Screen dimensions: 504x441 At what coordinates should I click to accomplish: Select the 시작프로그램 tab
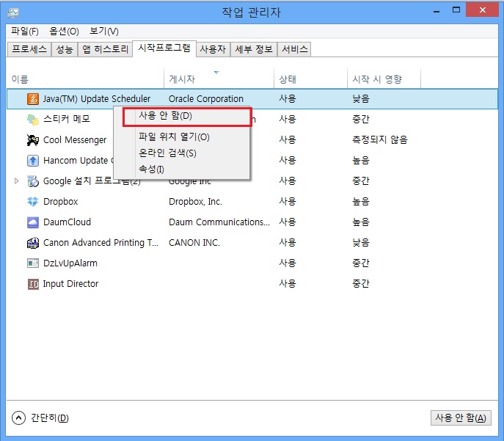164,48
